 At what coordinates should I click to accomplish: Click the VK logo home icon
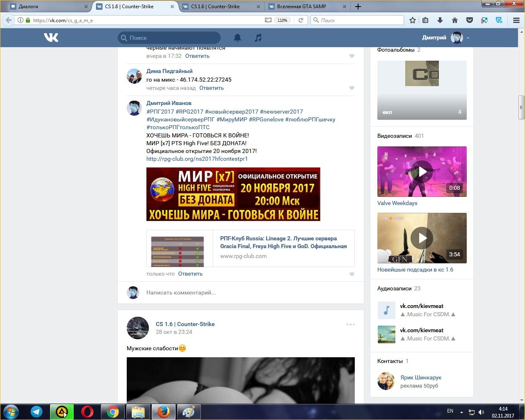[x=51, y=38]
